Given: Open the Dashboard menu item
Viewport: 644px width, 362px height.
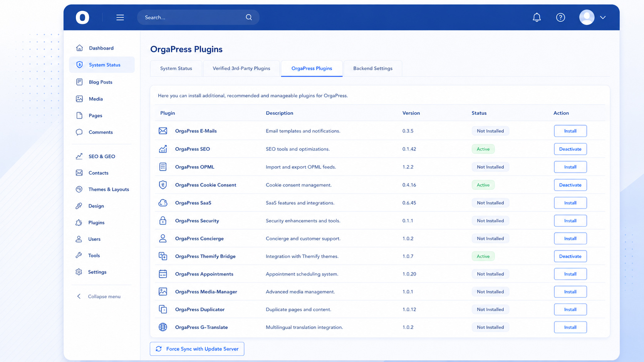Looking at the screenshot, I should pyautogui.click(x=102, y=48).
